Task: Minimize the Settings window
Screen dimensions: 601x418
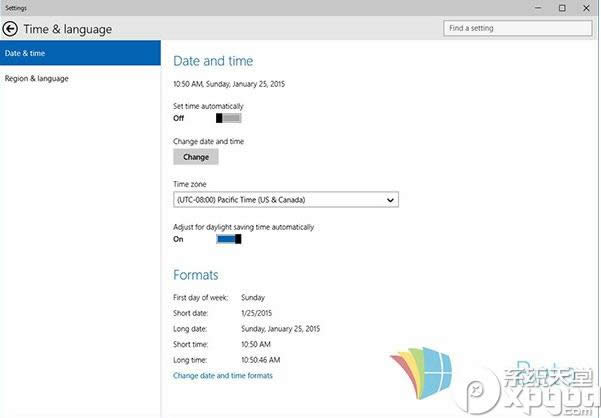Action: pyautogui.click(x=537, y=8)
